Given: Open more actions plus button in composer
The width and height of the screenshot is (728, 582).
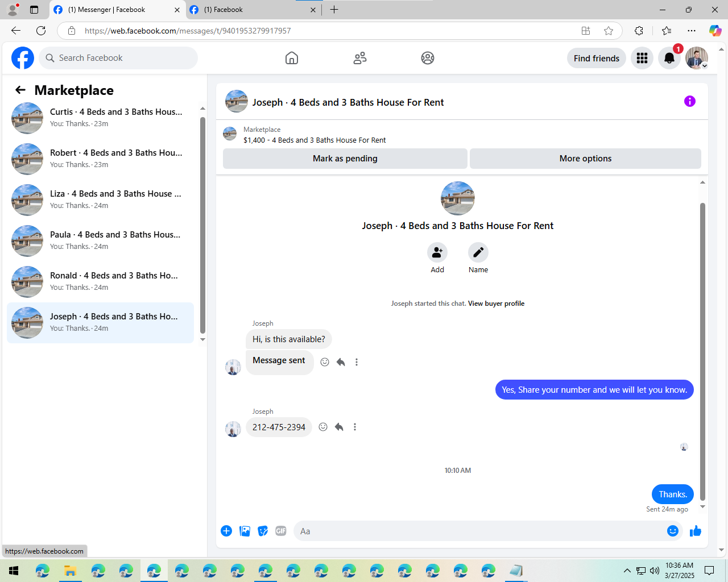Looking at the screenshot, I should click(x=226, y=531).
